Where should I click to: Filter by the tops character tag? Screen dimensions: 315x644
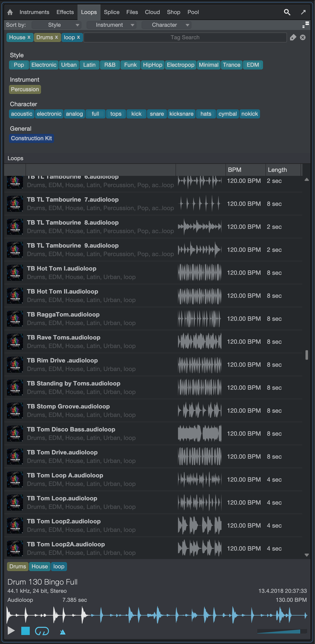(x=116, y=114)
